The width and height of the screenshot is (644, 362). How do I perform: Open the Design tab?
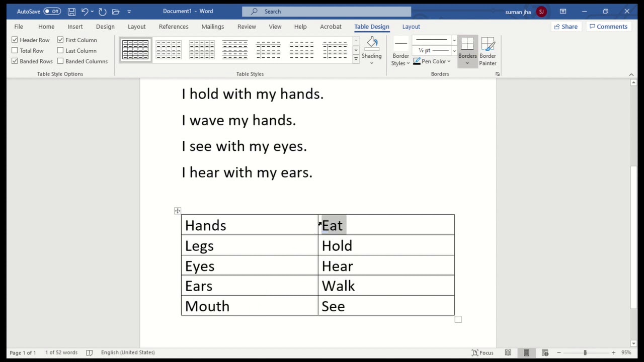[x=105, y=27]
